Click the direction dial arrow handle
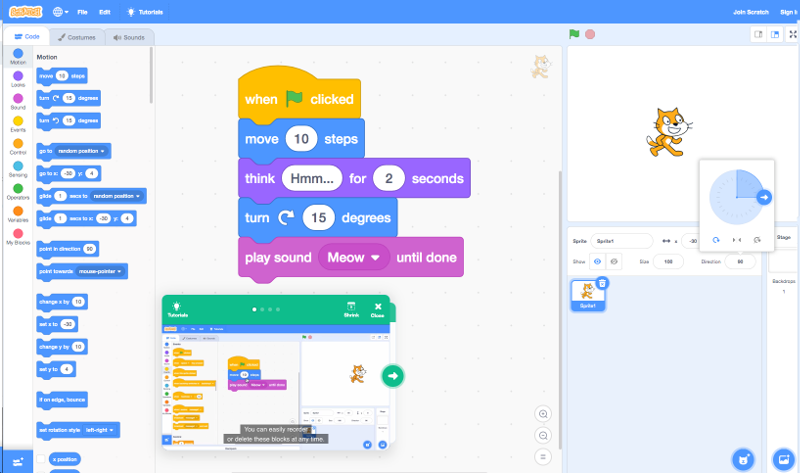 pos(764,197)
